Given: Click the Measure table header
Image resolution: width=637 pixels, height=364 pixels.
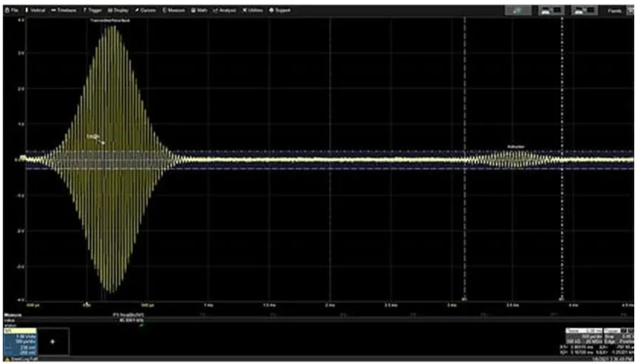Looking at the screenshot, I should [13, 315].
